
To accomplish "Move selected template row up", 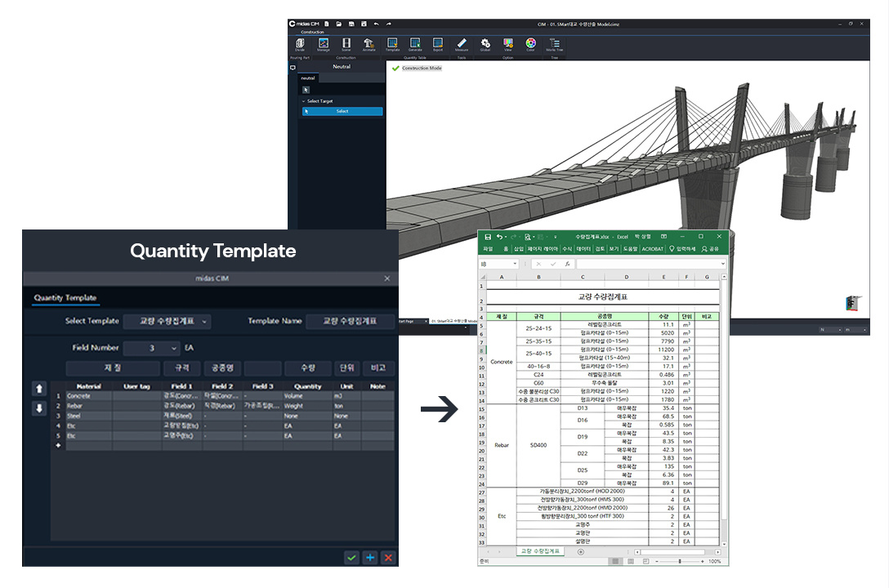I will (39, 389).
